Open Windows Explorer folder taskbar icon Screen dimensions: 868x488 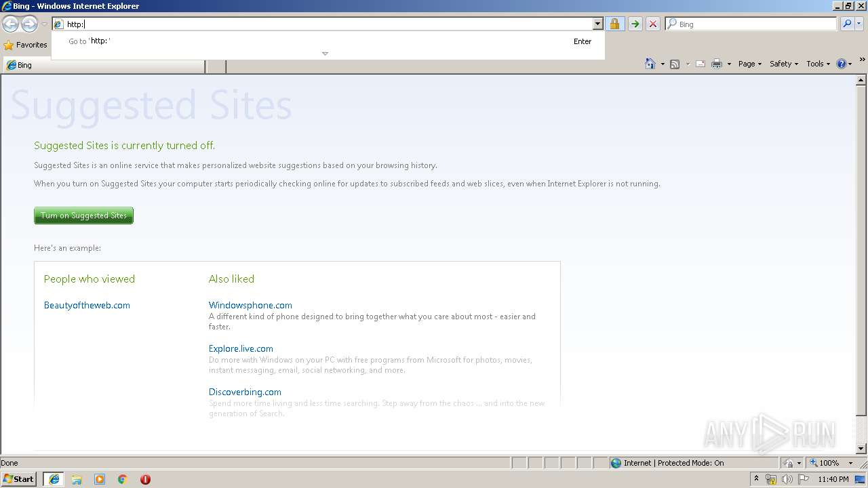coord(77,479)
